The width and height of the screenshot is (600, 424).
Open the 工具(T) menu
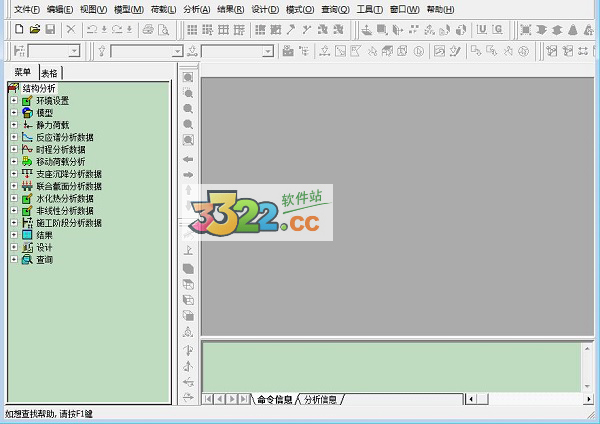pos(370,9)
